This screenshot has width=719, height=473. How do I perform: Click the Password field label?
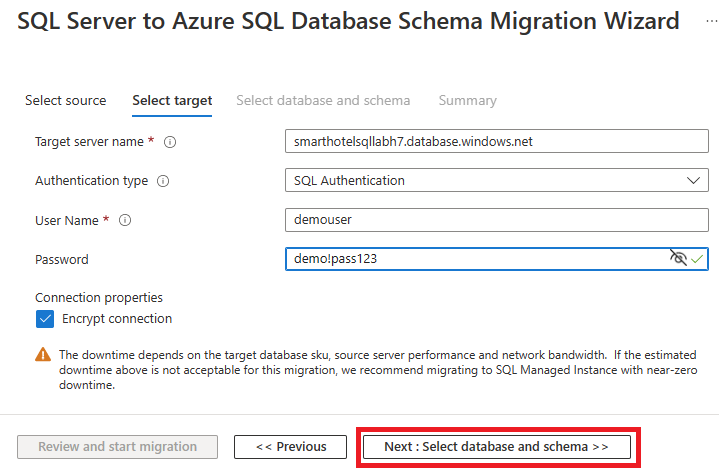point(62,260)
